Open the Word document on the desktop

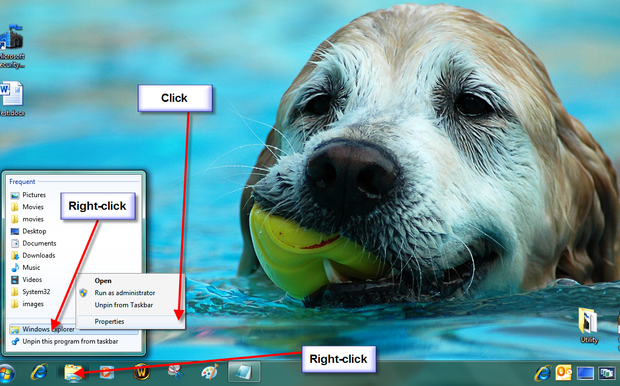(12, 99)
